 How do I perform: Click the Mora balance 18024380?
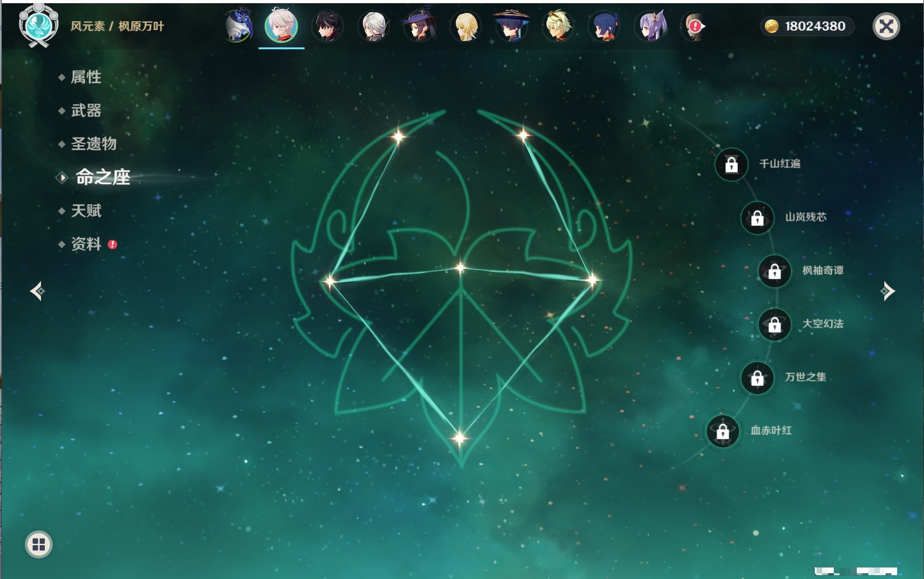click(808, 26)
